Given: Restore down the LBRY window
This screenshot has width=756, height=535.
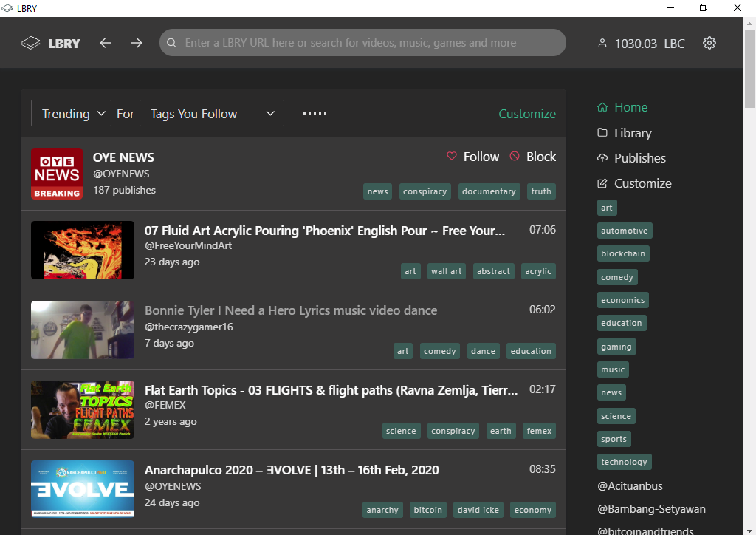Looking at the screenshot, I should pyautogui.click(x=704, y=7).
